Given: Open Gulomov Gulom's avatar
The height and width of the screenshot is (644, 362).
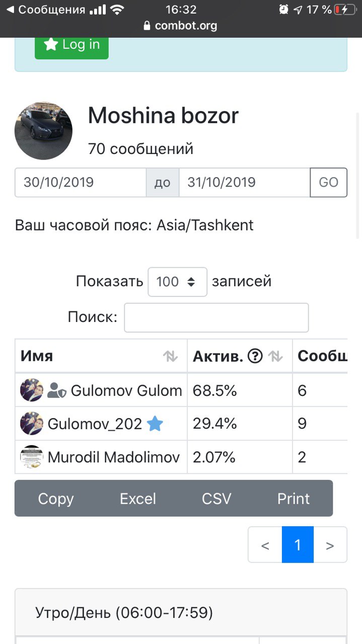Looking at the screenshot, I should coord(32,390).
